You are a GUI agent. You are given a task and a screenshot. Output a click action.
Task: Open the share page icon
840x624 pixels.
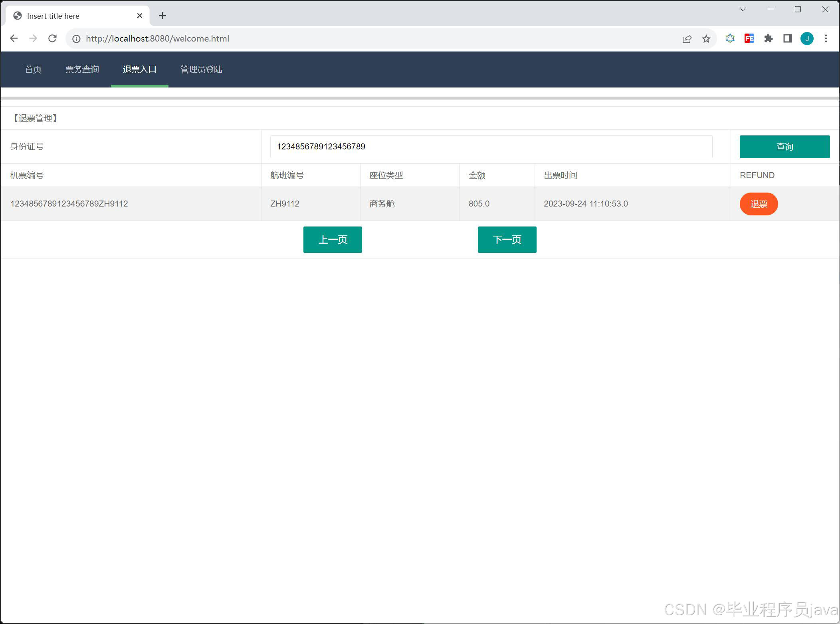(x=686, y=38)
